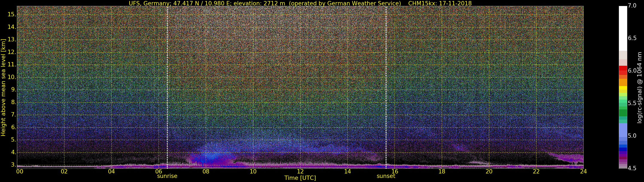This screenshot has height=182, width=644.
Task: Click the '02' time axis tick label
Action: point(64,172)
